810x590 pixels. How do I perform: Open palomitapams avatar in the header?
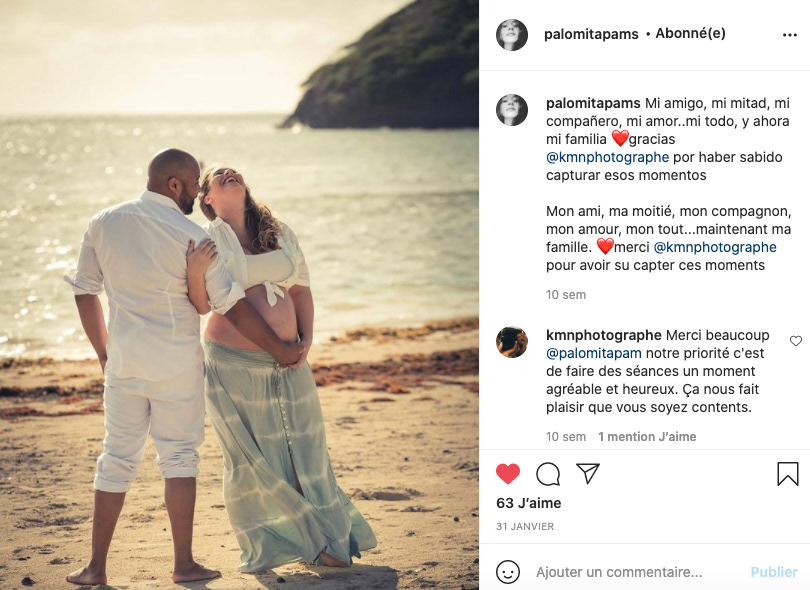(511, 35)
